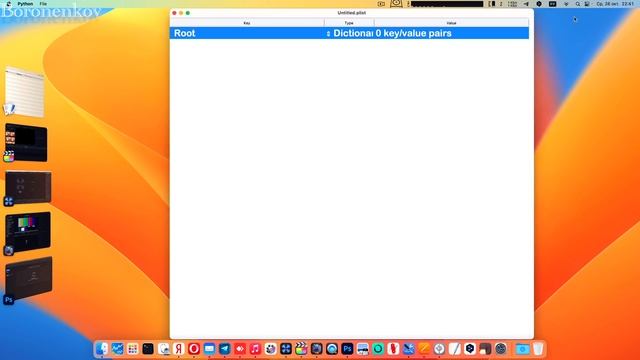Open Opera browser from the Dock
Viewport: 640px width, 360px height.
[x=194, y=349]
